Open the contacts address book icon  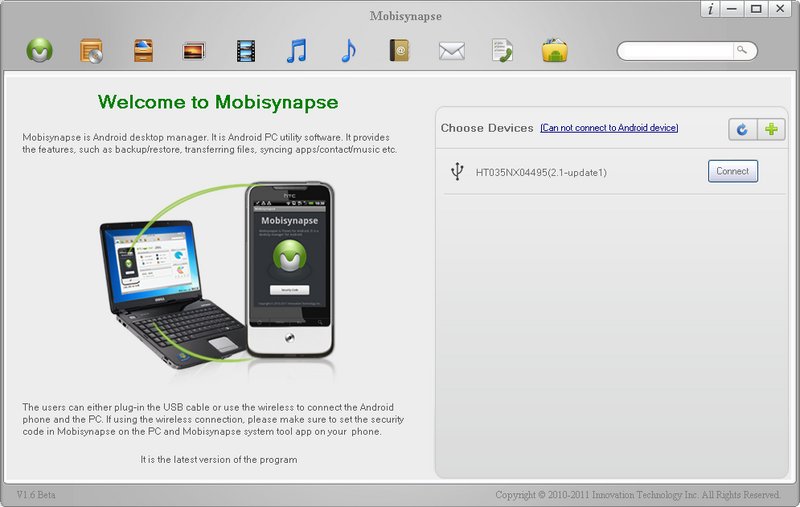400,50
